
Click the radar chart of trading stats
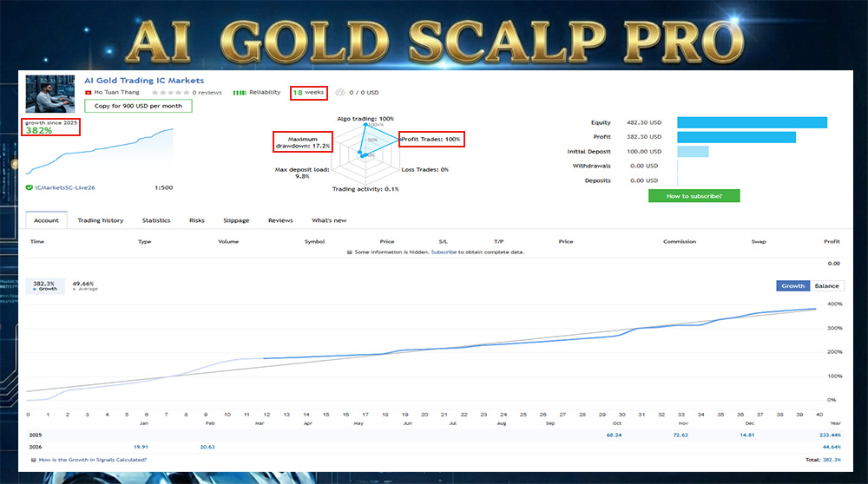coord(363,150)
